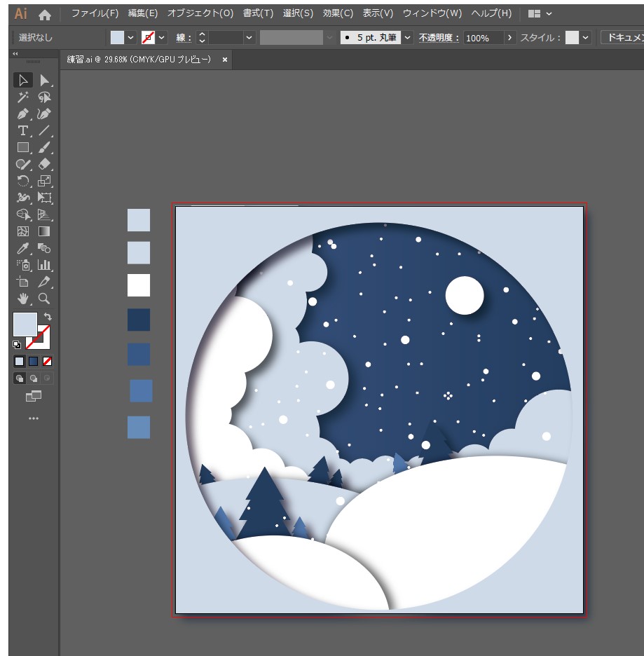
Task: Open the Edit Toolbar ellipsis button
Action: (x=34, y=418)
